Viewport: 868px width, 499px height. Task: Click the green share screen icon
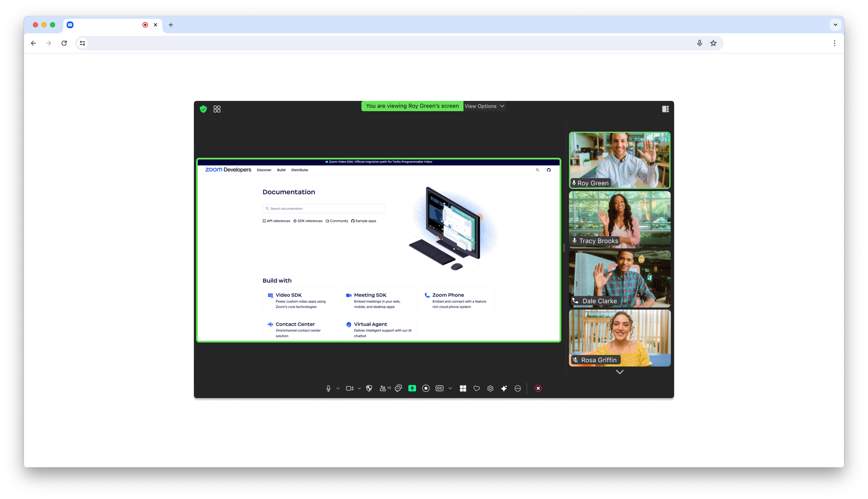point(412,388)
